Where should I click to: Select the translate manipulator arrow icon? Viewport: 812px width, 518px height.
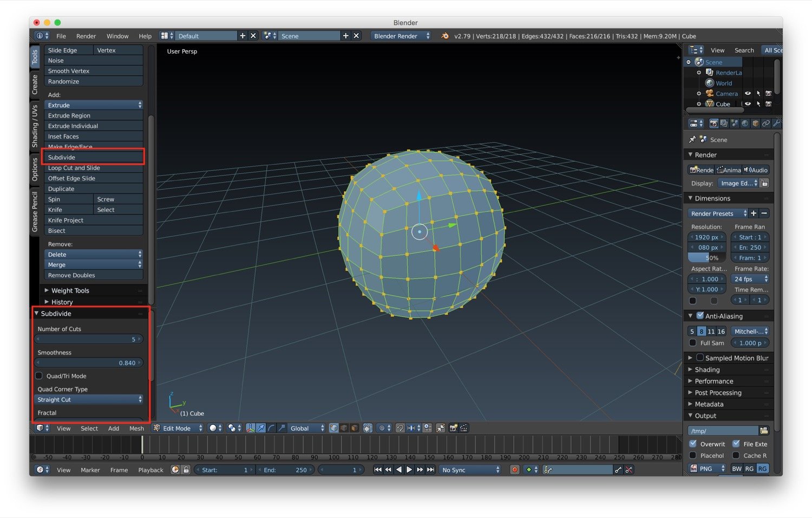[261, 428]
